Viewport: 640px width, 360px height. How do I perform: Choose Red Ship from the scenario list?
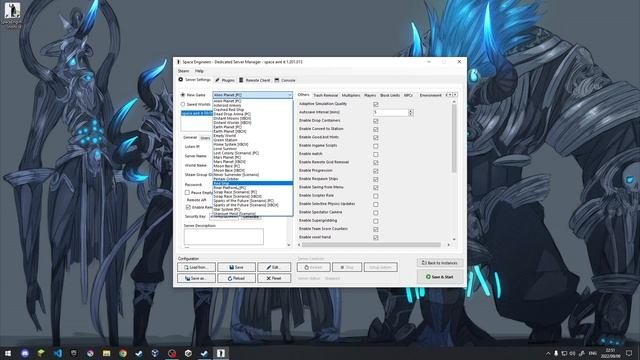[x=253, y=183]
